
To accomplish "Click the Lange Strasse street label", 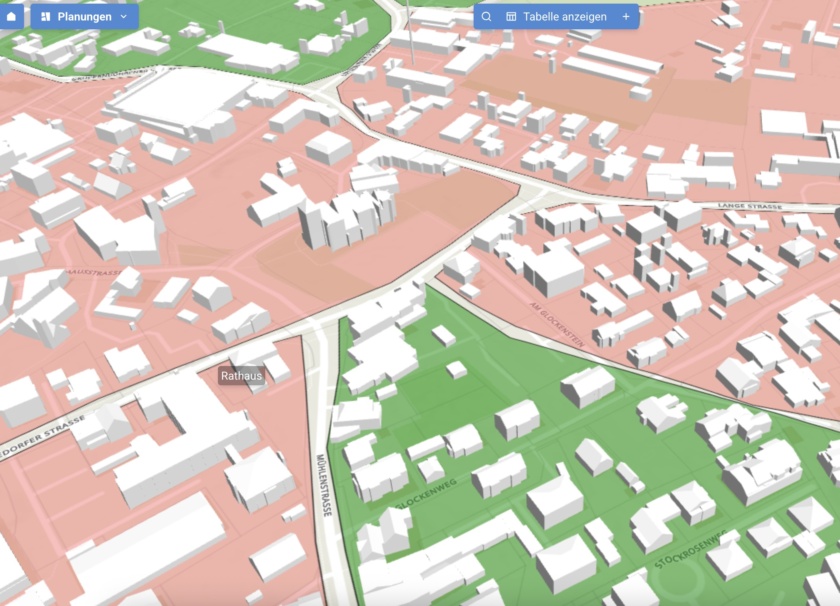I will tap(750, 205).
